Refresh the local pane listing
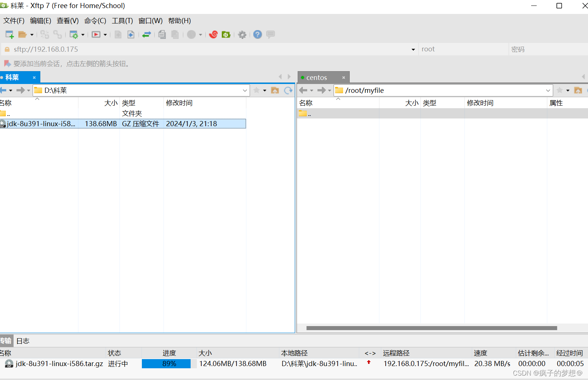588x380 pixels. (289, 90)
